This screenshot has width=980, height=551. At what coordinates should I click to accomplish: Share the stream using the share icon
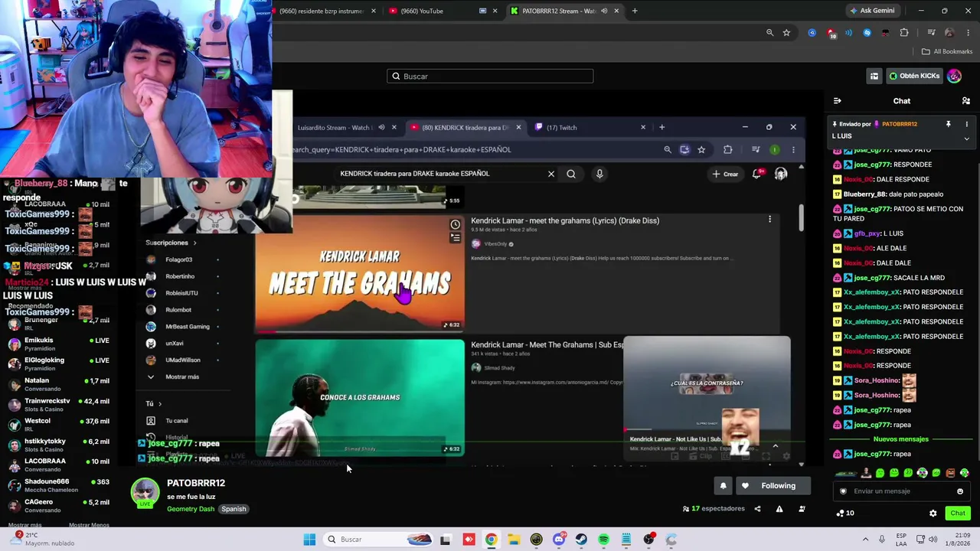(757, 509)
